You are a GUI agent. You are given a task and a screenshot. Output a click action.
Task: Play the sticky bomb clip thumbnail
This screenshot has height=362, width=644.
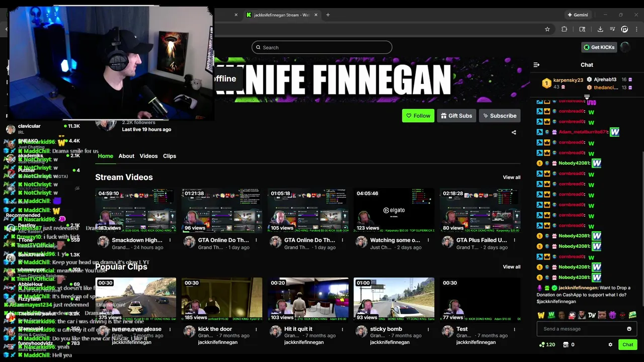394,300
